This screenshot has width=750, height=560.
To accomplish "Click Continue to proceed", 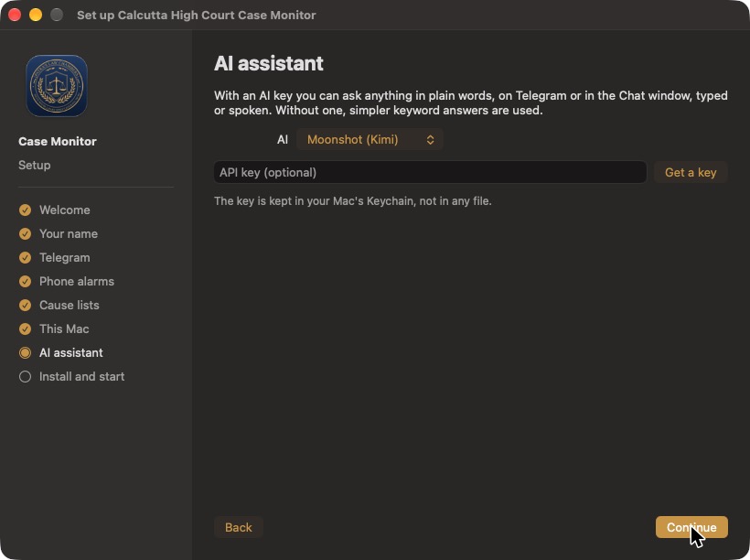I will (691, 527).
